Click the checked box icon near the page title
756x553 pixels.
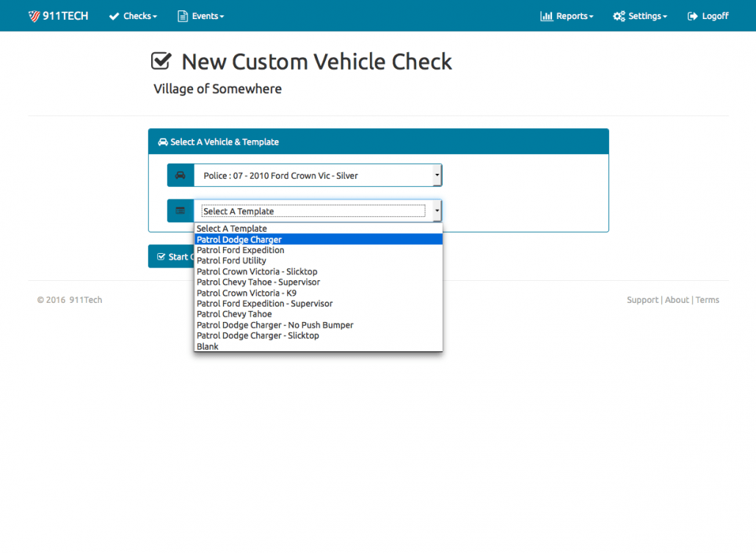pos(161,60)
